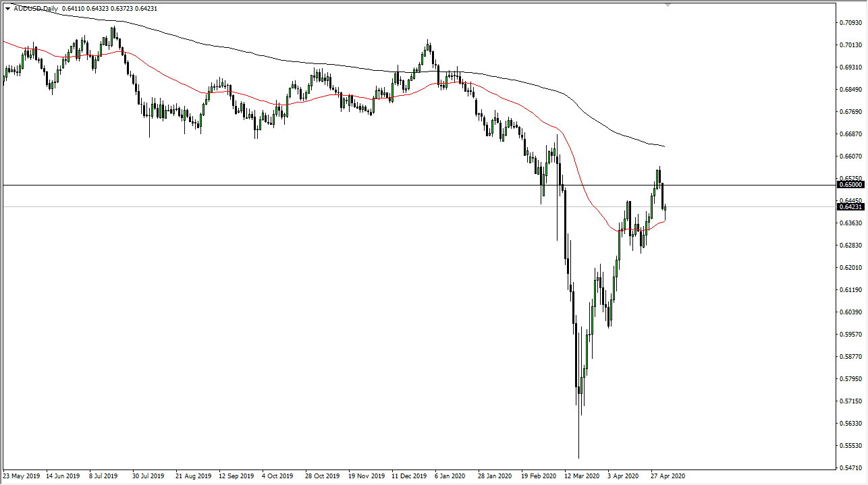Click the 0.59570 price scale label

coord(850,335)
